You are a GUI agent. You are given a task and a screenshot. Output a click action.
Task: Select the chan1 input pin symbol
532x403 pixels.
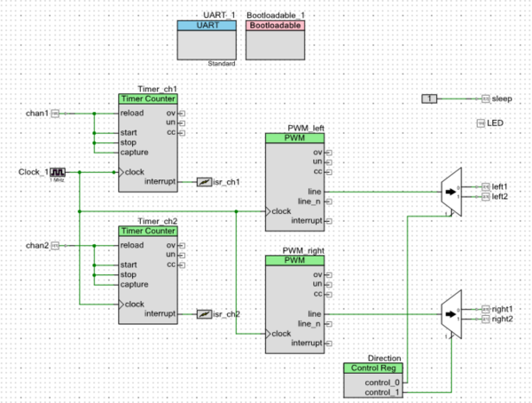tap(55, 114)
